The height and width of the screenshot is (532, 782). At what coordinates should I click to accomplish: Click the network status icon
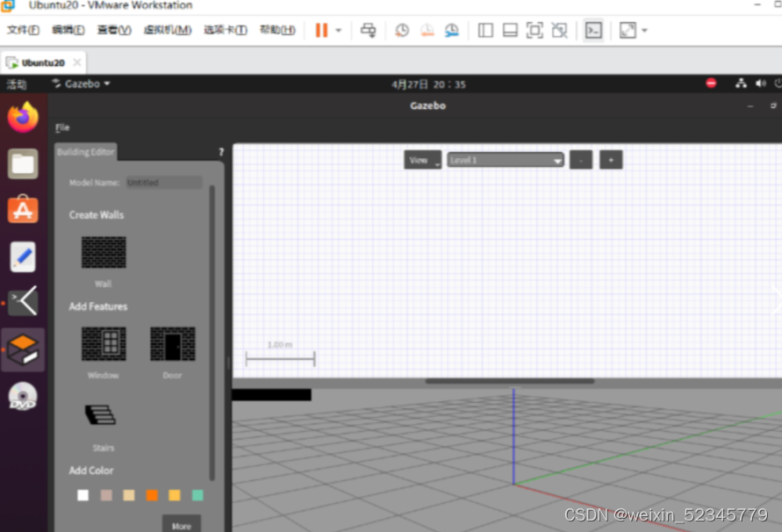(x=741, y=83)
